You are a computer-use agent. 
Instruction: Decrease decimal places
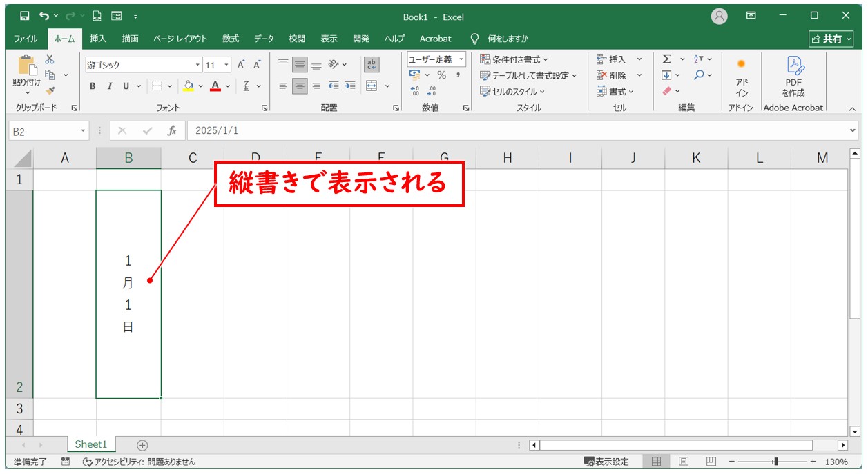[432, 90]
